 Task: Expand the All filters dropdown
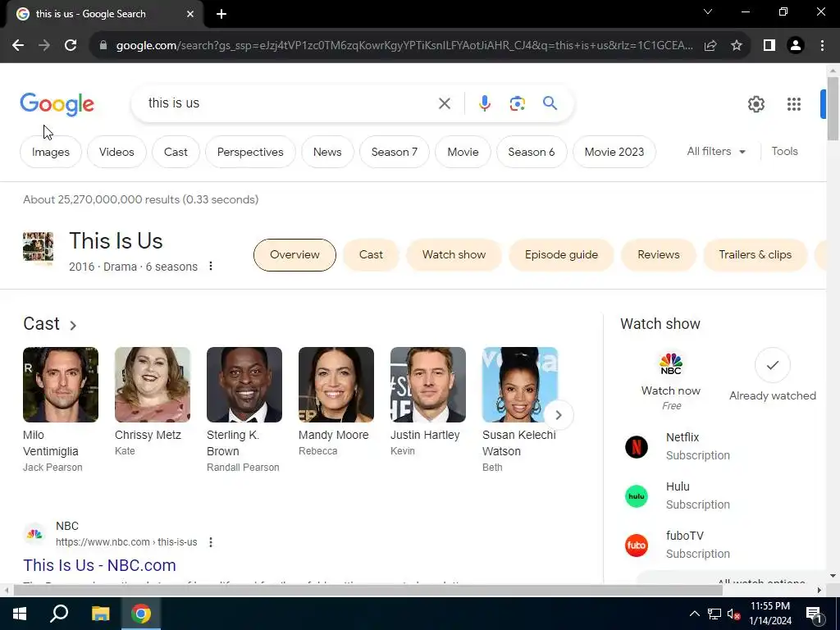click(x=716, y=152)
